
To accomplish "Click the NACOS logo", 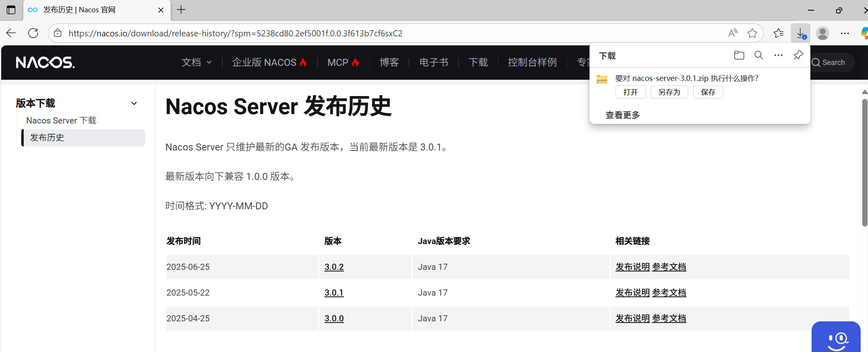I will [x=45, y=63].
